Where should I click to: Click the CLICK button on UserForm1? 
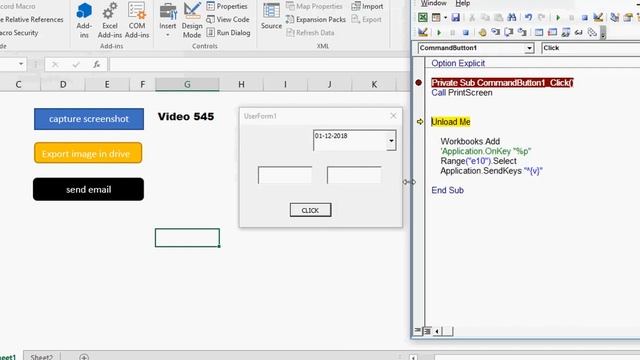tap(310, 210)
